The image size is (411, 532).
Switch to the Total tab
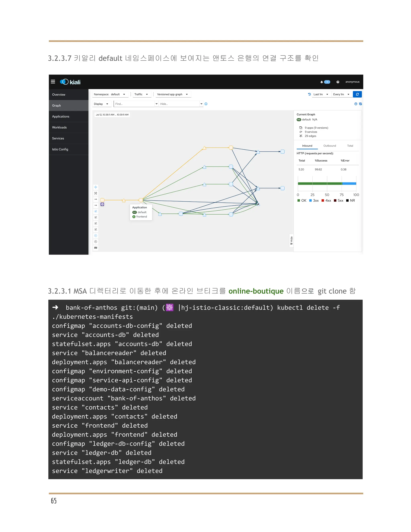pyautogui.click(x=350, y=146)
